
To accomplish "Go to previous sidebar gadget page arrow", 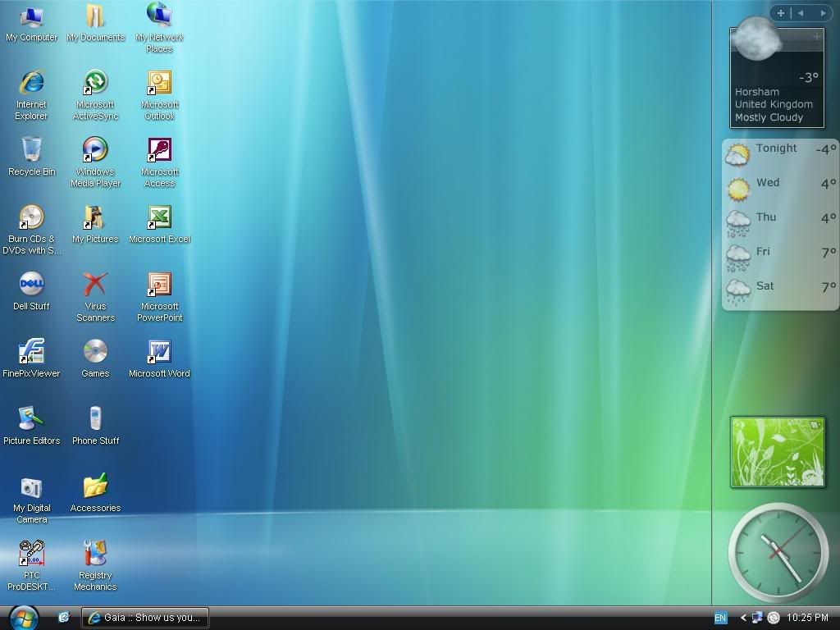I will click(x=801, y=13).
